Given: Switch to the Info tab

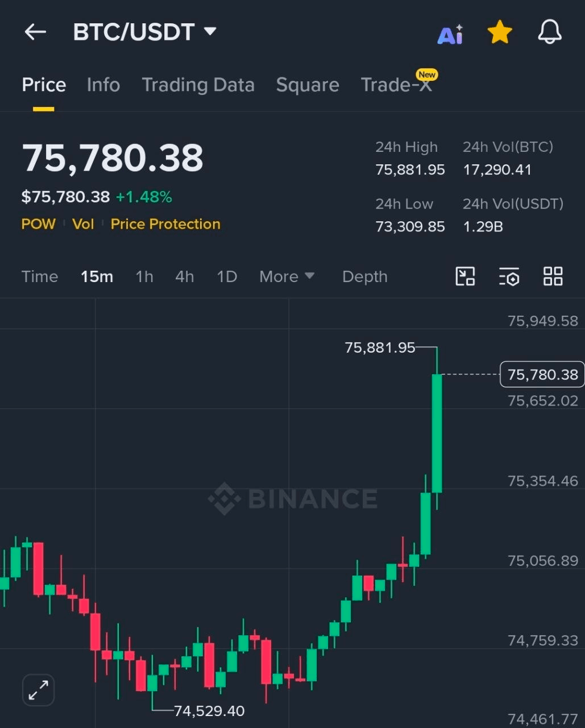Looking at the screenshot, I should tap(103, 85).
